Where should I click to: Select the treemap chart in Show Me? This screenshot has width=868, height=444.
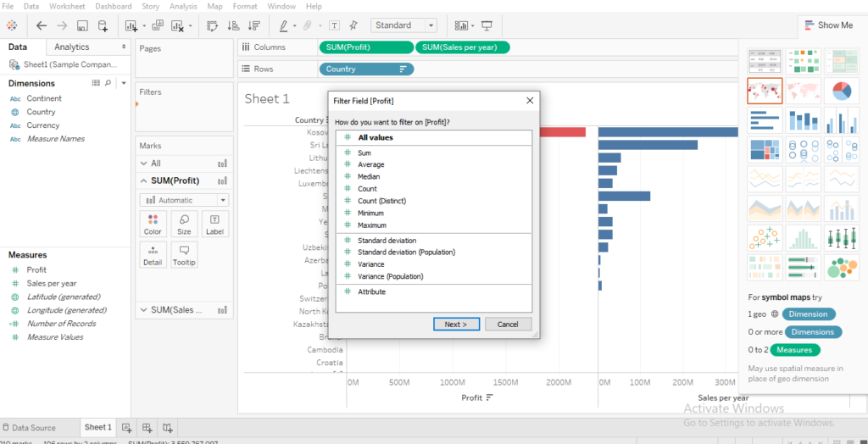coord(765,150)
